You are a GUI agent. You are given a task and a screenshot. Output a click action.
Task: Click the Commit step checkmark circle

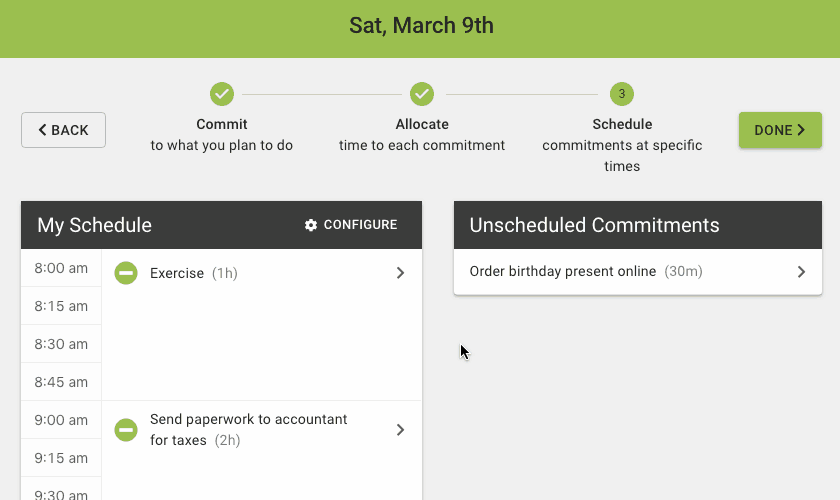click(x=222, y=94)
